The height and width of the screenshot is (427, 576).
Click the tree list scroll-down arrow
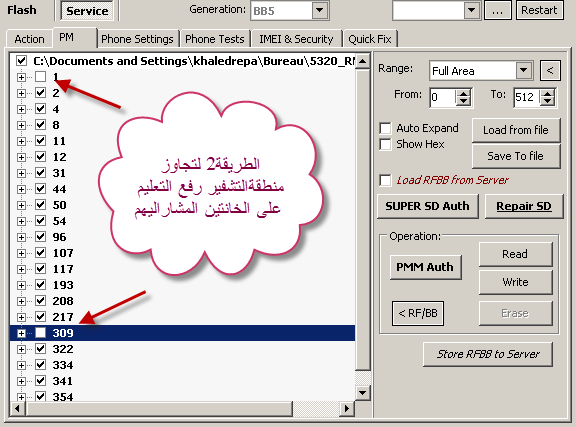(x=362, y=393)
